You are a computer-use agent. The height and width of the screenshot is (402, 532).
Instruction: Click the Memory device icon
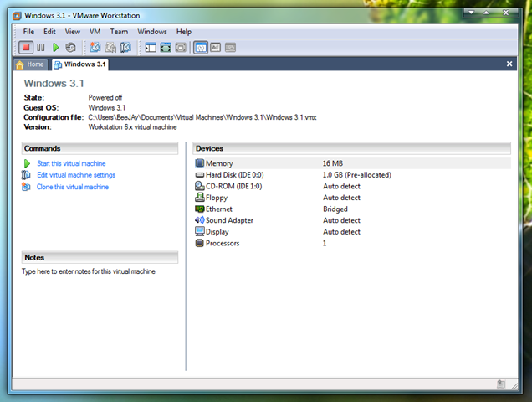pos(199,163)
